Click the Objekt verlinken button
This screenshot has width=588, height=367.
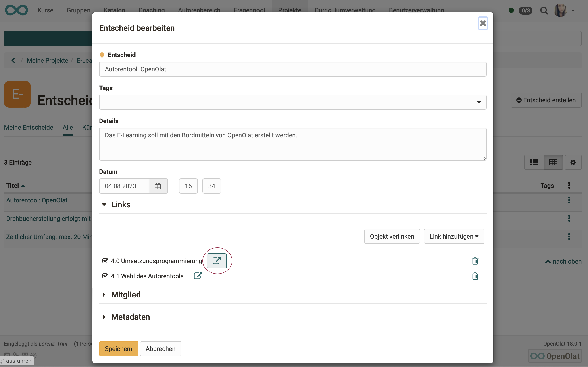(x=392, y=236)
